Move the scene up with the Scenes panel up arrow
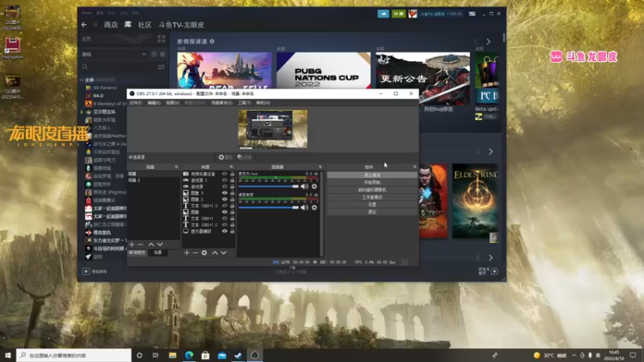644x362 pixels. 151,245
